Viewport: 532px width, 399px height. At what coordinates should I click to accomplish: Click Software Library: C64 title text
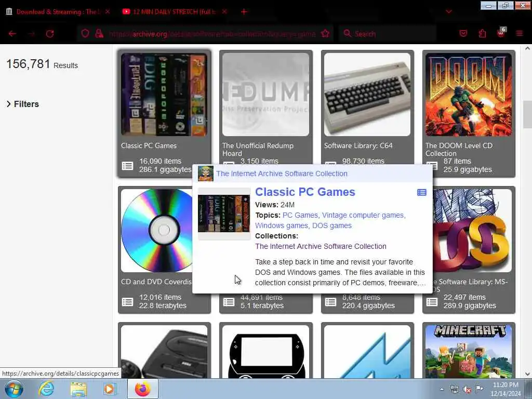coord(358,145)
